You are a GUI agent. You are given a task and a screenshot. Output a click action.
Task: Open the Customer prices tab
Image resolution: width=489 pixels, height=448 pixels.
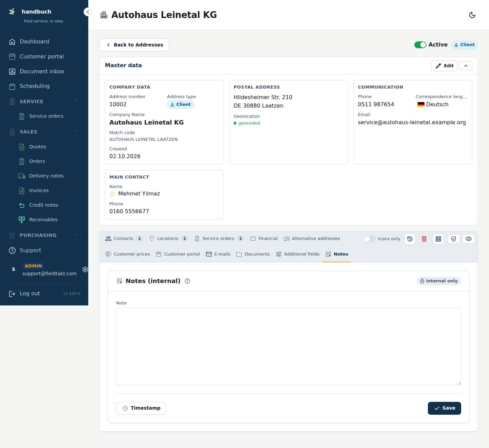(x=128, y=254)
